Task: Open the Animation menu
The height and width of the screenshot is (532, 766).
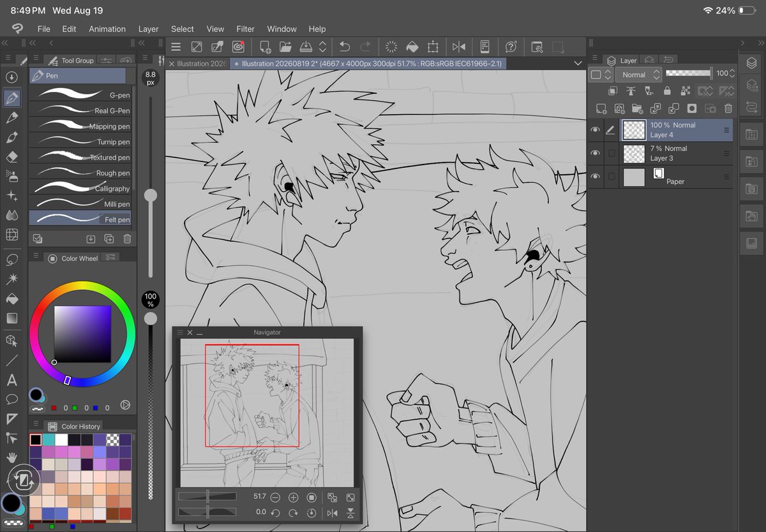Action: click(107, 29)
